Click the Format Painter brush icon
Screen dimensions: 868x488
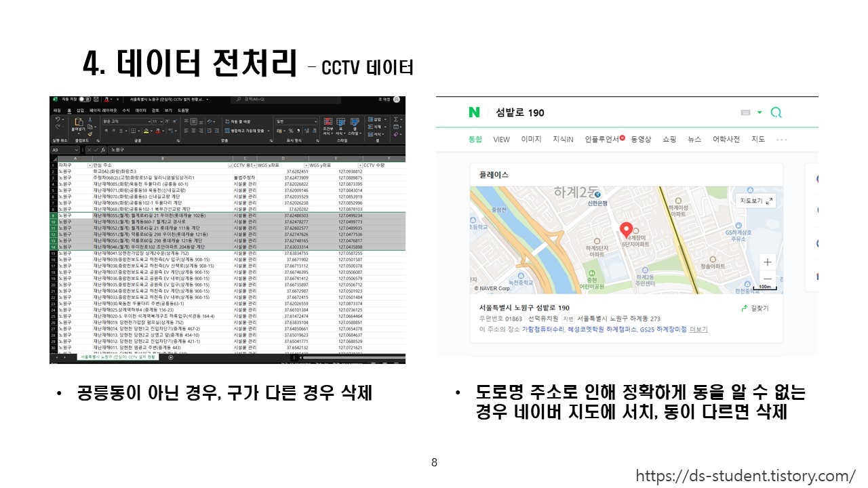tap(90, 134)
